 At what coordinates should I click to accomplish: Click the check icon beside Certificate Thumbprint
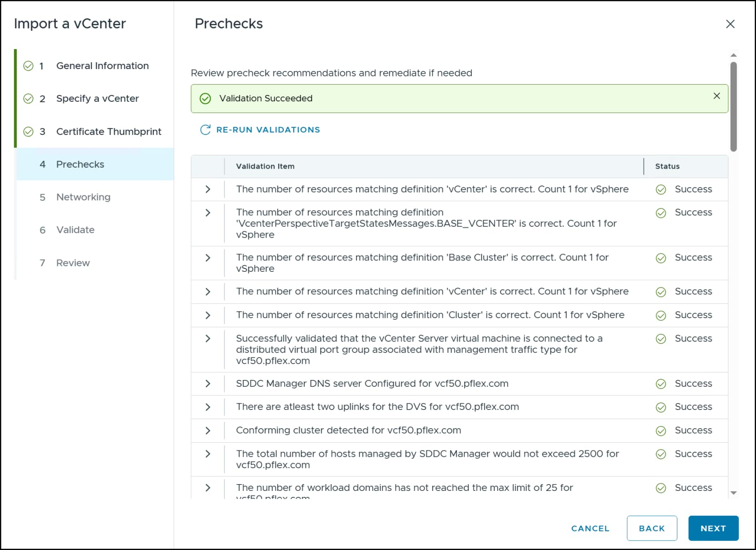pyautogui.click(x=28, y=132)
